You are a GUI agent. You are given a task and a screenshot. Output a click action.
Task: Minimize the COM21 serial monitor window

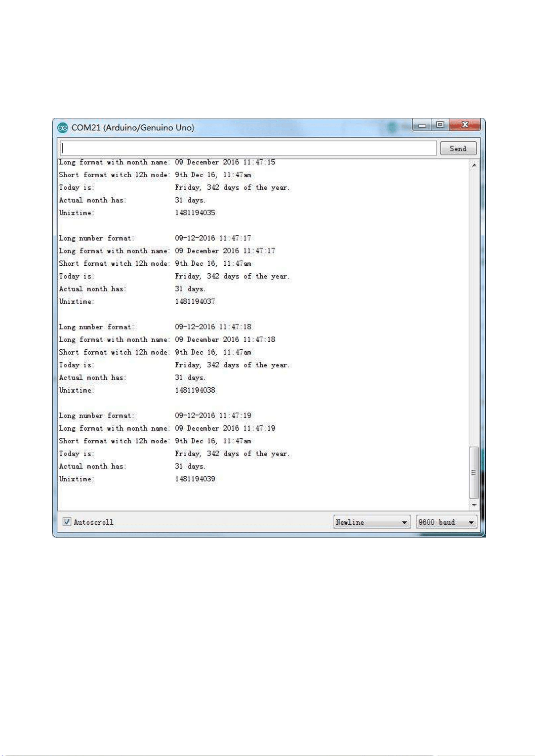[x=422, y=125]
